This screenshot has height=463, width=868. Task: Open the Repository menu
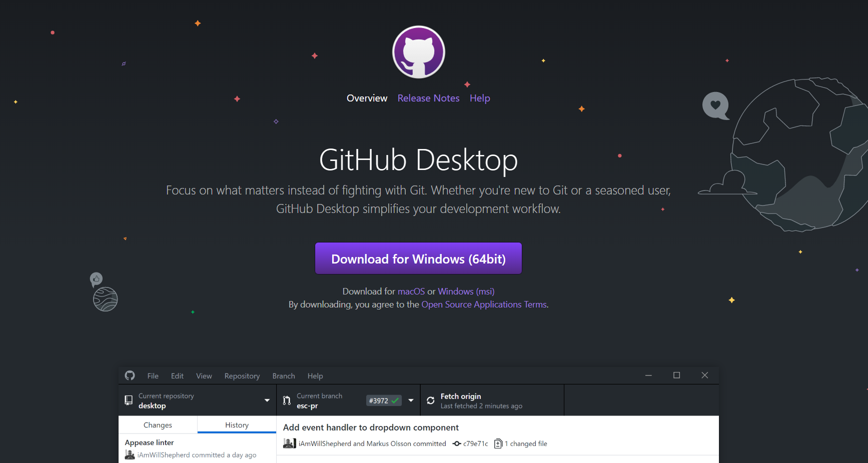tap(242, 376)
